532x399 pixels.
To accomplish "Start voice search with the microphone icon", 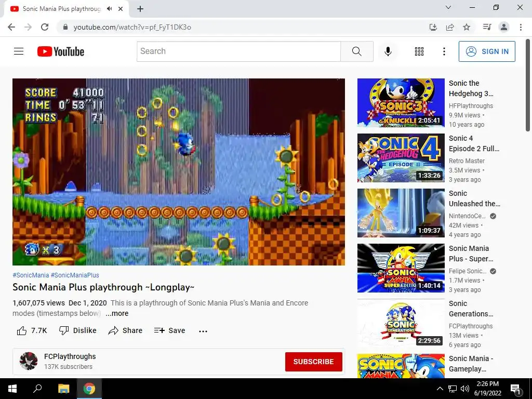I will (388, 51).
